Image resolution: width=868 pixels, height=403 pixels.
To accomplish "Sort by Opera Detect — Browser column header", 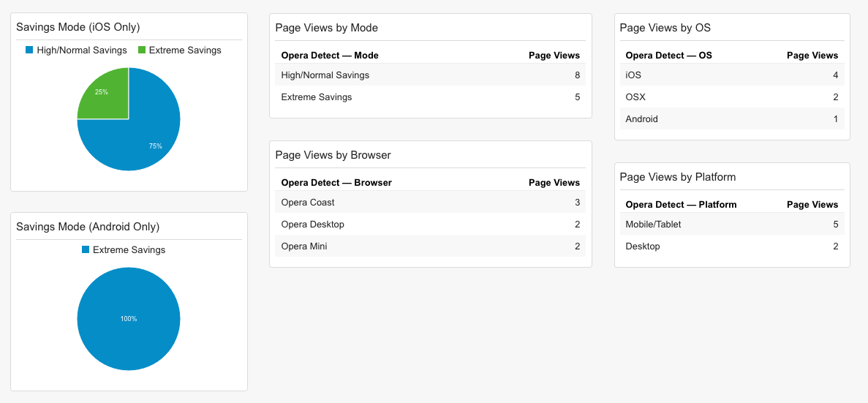I will (336, 183).
